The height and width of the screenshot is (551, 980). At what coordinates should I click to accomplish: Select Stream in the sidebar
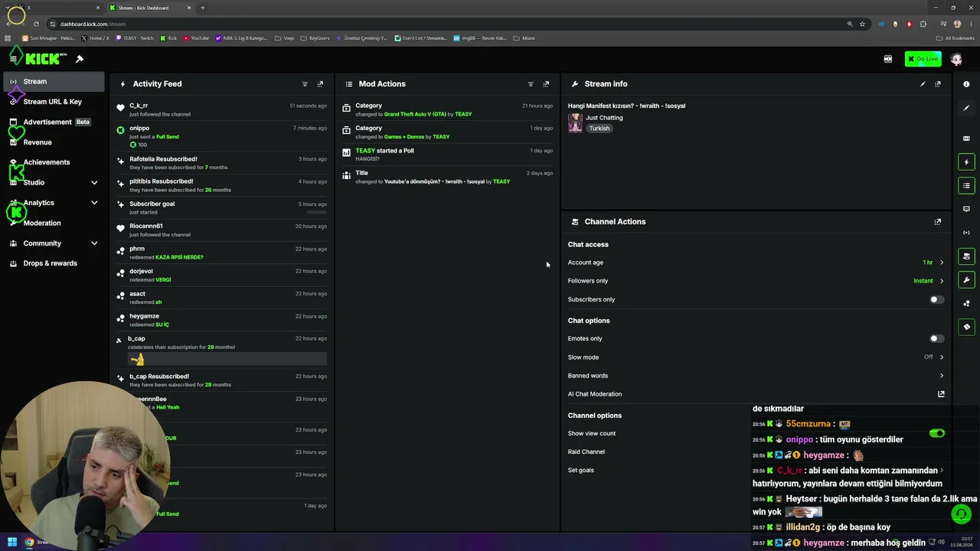54,81
